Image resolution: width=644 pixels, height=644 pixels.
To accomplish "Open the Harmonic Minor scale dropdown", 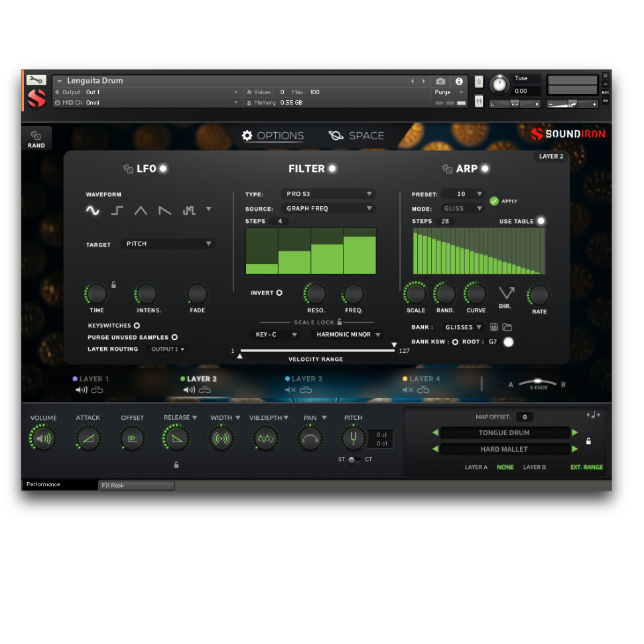I will click(346, 335).
